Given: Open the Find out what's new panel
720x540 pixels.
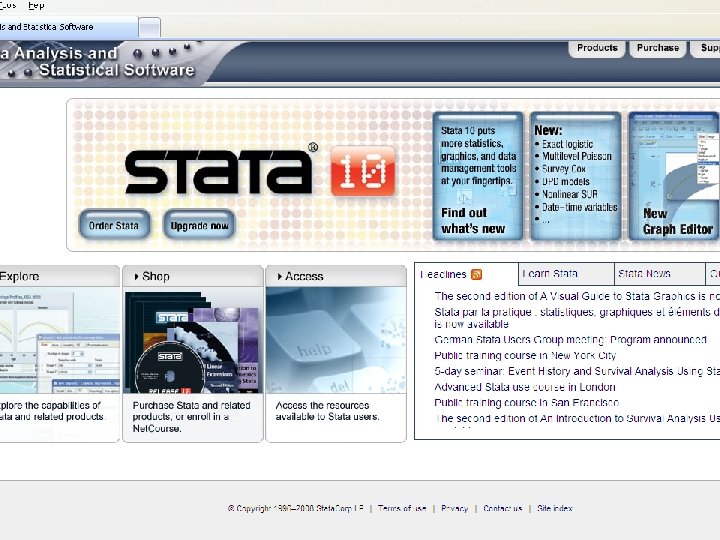Looking at the screenshot, I should click(478, 176).
